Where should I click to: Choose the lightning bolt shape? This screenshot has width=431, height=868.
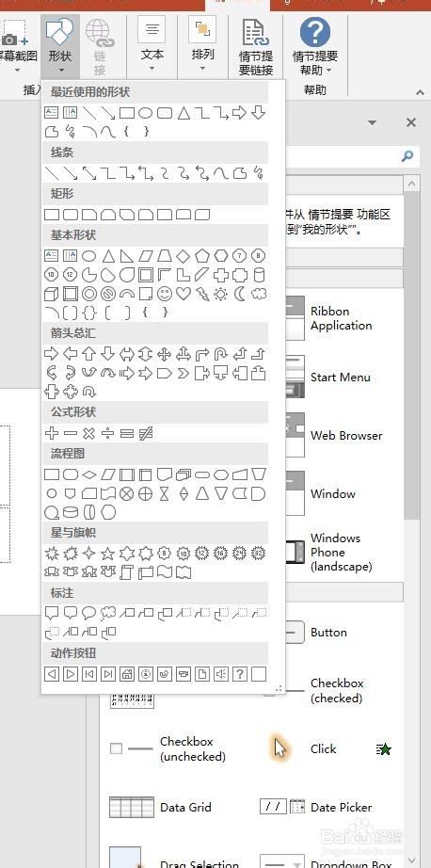tap(202, 294)
